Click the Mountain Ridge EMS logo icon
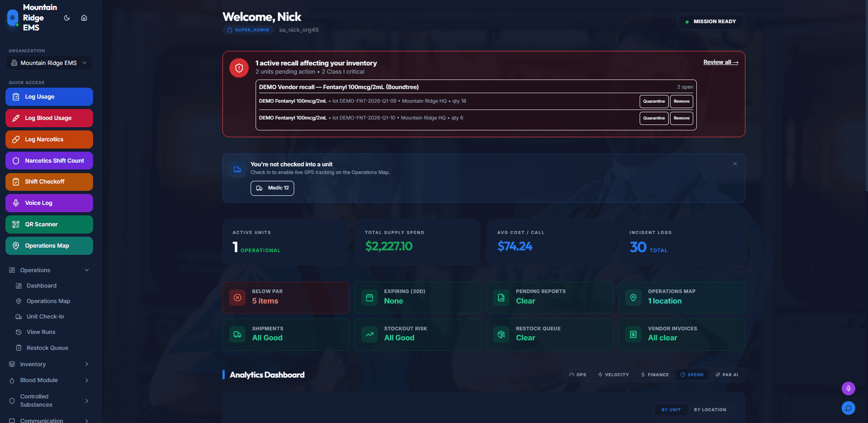This screenshot has height=423, width=868. point(13,18)
